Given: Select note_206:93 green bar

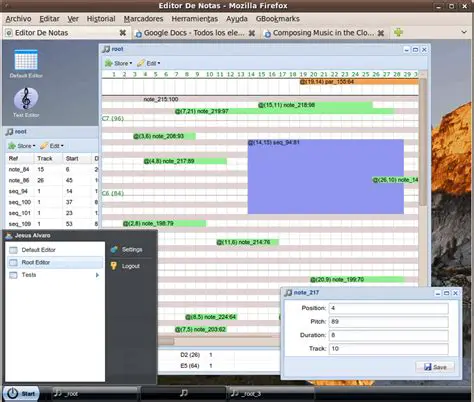Looking at the screenshot, I should tap(164, 136).
